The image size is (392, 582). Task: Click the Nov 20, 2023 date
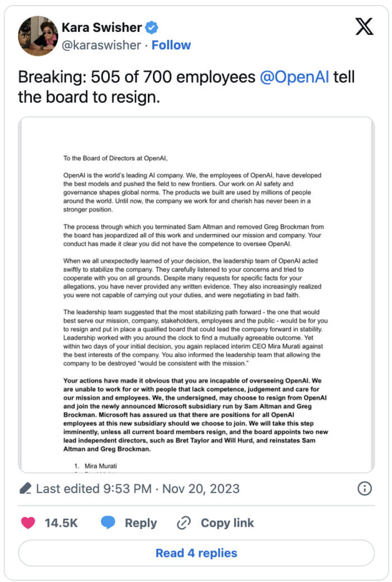click(201, 488)
